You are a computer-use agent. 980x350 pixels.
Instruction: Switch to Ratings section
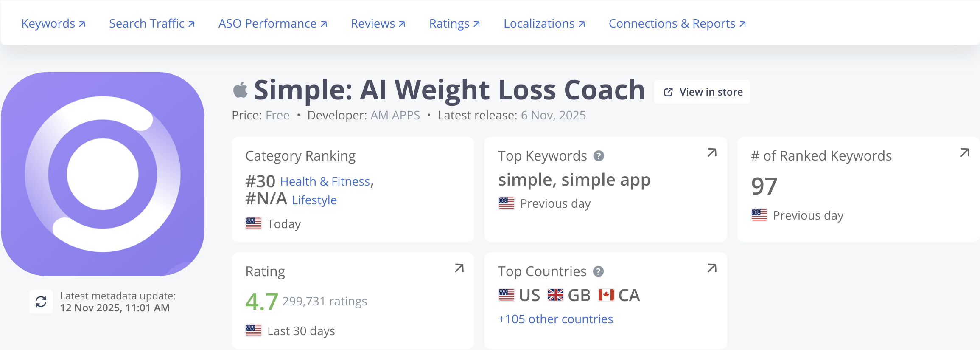454,24
